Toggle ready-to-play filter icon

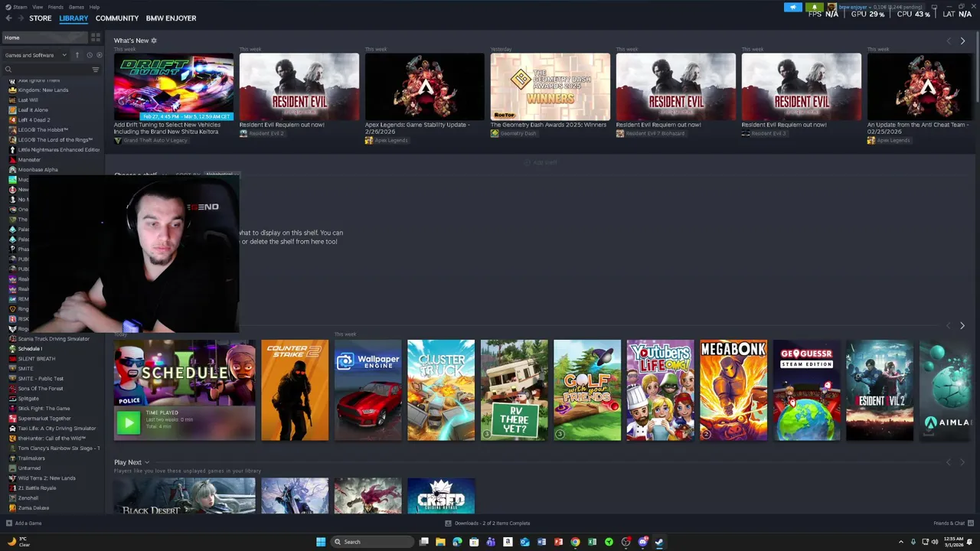(99, 55)
